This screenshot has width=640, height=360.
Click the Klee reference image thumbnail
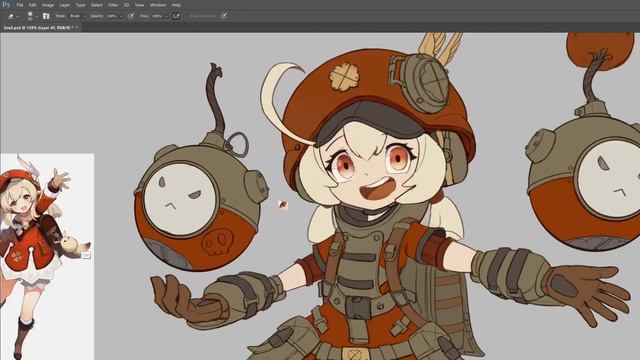47,256
